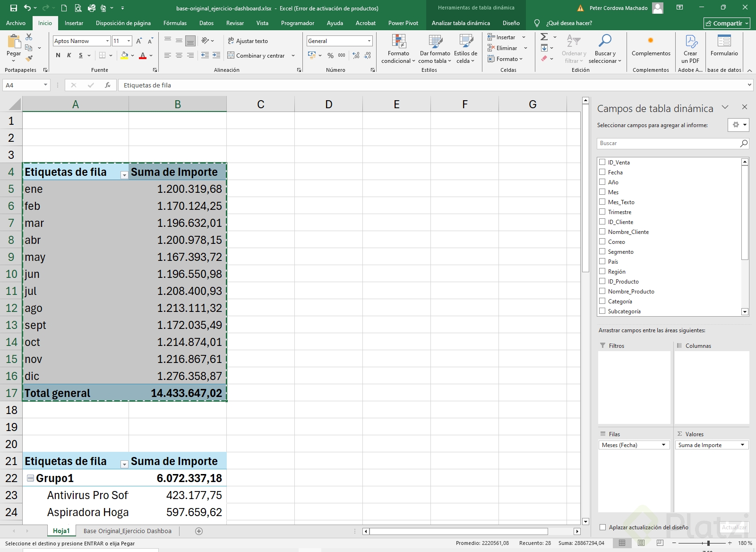
Task: Apply bold formatting with N button
Action: (58, 55)
